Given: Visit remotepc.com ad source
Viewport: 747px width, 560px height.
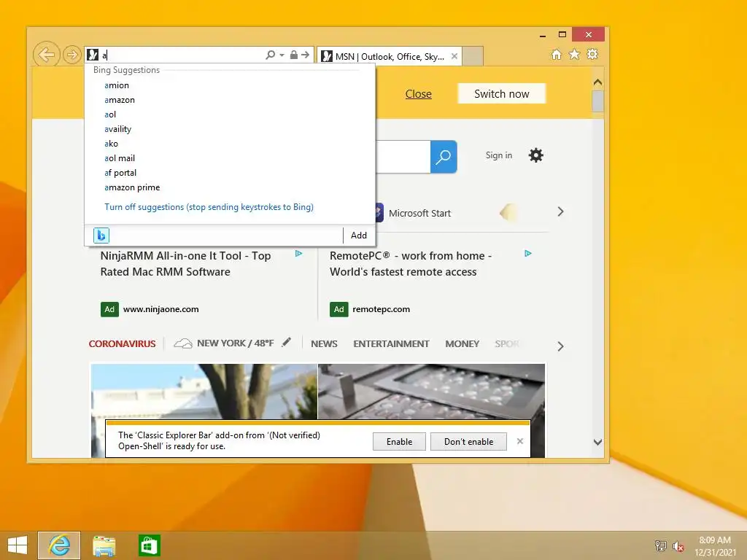Looking at the screenshot, I should pyautogui.click(x=381, y=309).
